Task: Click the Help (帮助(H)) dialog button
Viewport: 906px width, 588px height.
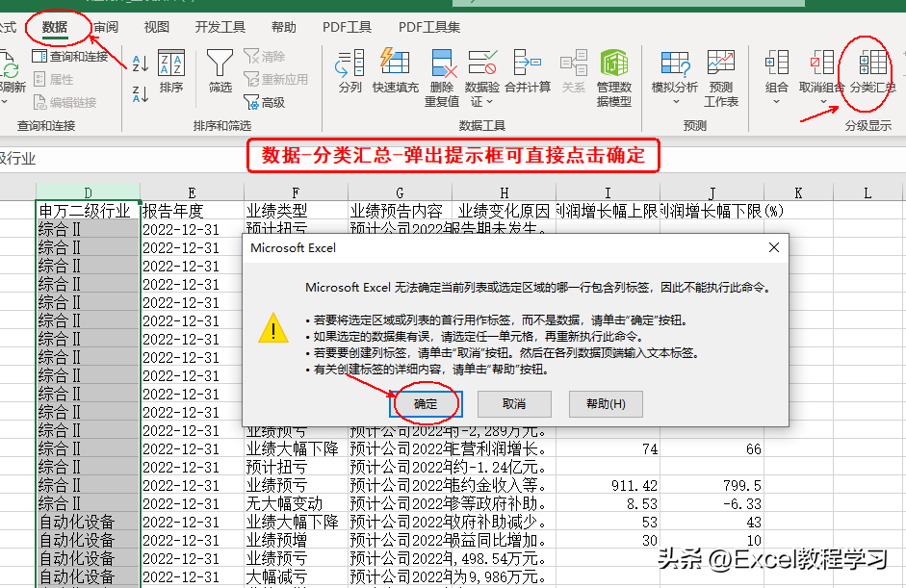Action: pyautogui.click(x=605, y=404)
